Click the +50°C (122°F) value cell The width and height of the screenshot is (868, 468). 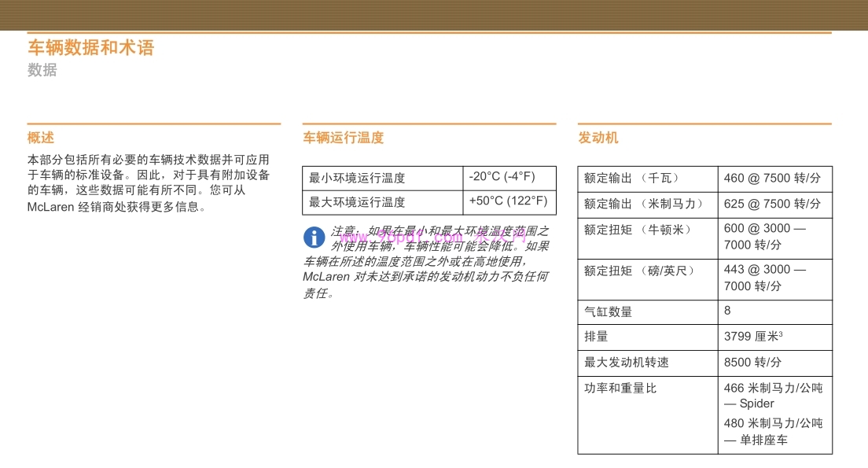click(x=508, y=202)
